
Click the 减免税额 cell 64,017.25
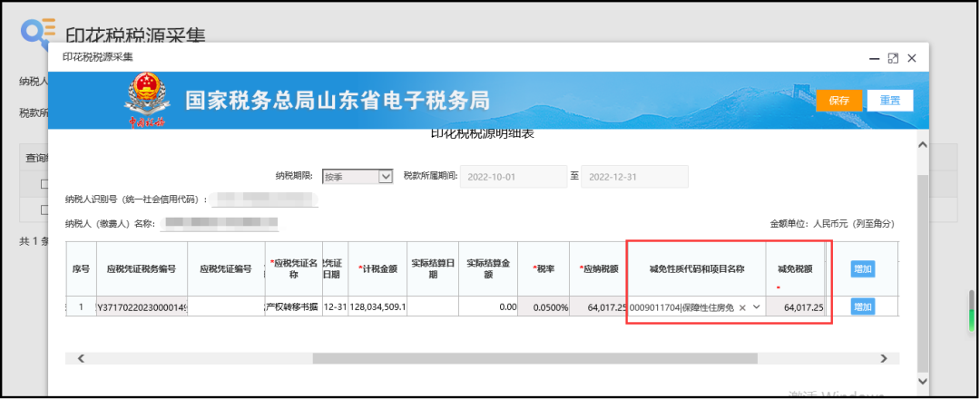tap(795, 307)
